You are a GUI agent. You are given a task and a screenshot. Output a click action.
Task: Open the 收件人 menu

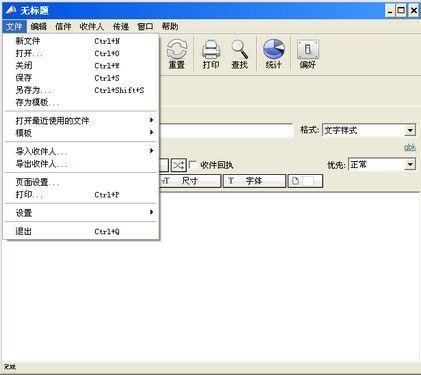click(92, 26)
